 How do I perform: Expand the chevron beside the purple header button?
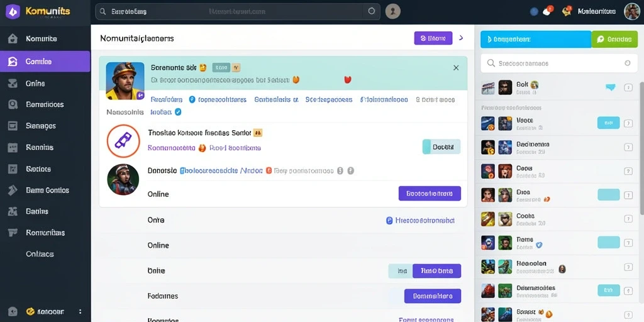[461, 38]
